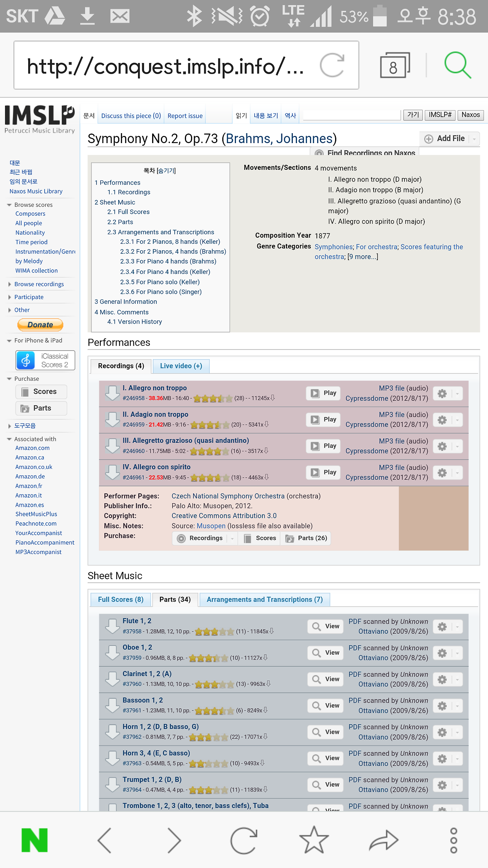Tap the green search magnifier icon
Viewport: 488px width, 868px height.
point(457,65)
